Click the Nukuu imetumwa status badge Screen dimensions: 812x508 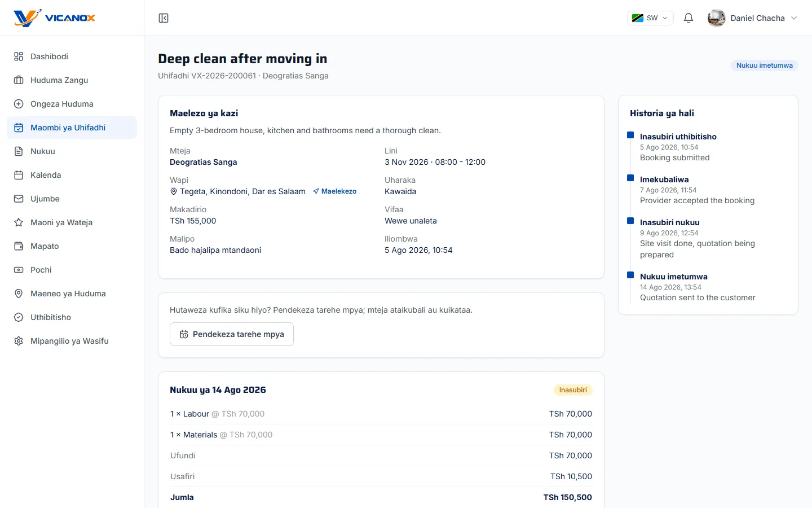(x=765, y=65)
